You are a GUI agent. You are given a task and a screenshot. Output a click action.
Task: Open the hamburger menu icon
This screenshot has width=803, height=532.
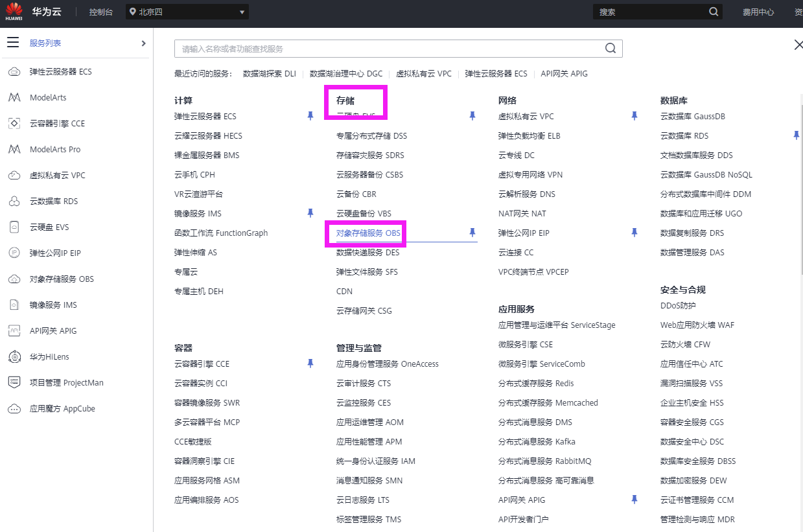[x=13, y=43]
